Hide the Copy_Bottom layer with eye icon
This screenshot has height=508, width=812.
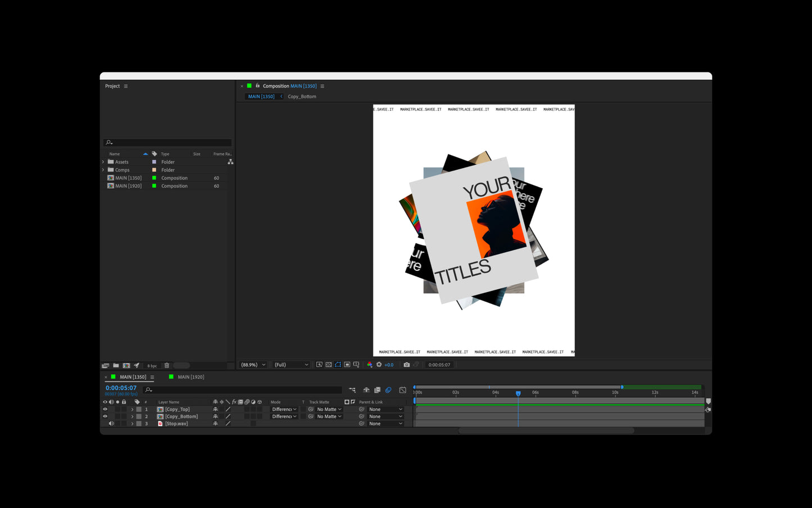click(x=105, y=416)
